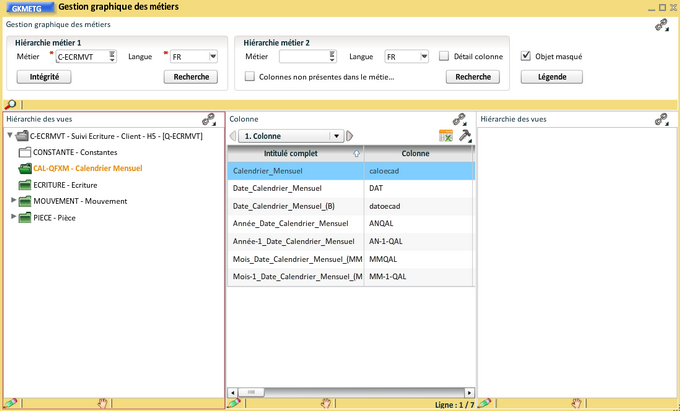Tick Colonnes non présentes dans le métier checkbox
The image size is (680, 411).
[x=250, y=77]
